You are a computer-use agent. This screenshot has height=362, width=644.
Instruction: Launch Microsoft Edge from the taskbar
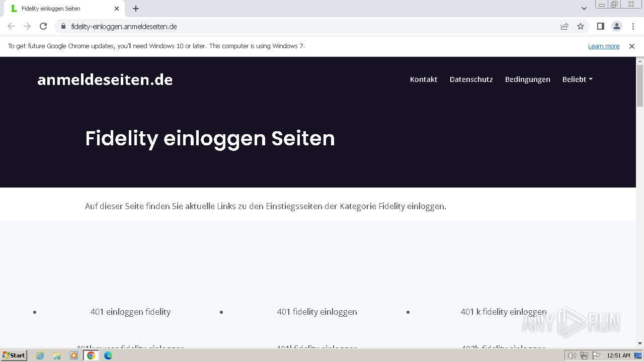(108, 355)
